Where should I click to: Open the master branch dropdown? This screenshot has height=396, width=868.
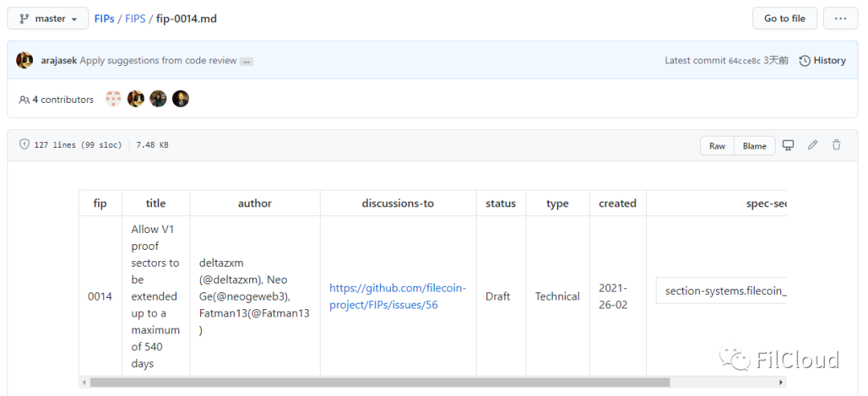click(x=47, y=18)
